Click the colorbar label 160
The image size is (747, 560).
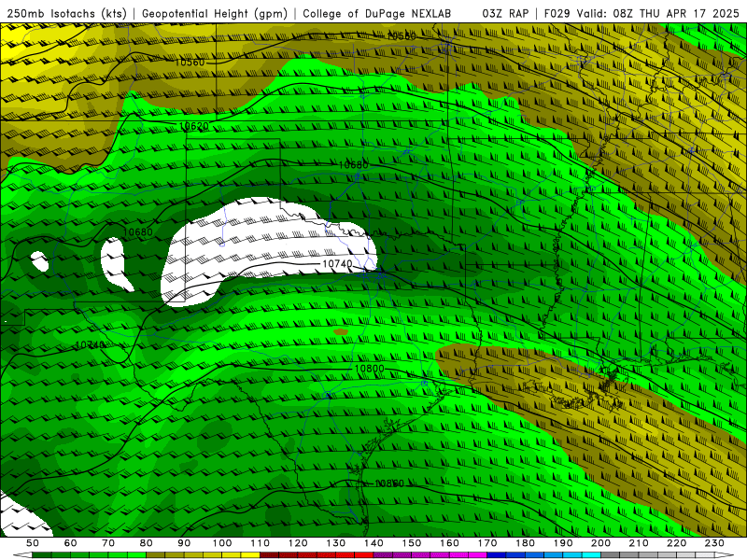tap(449, 543)
